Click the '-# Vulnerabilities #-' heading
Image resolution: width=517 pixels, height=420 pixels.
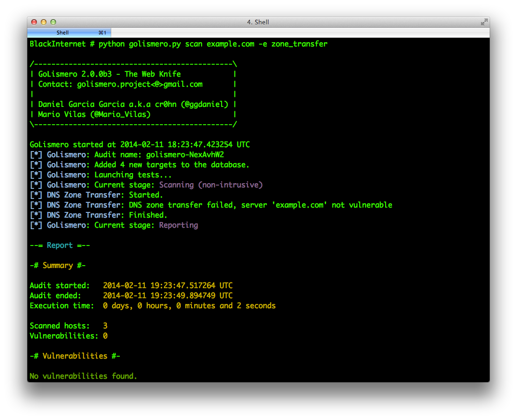coord(75,356)
